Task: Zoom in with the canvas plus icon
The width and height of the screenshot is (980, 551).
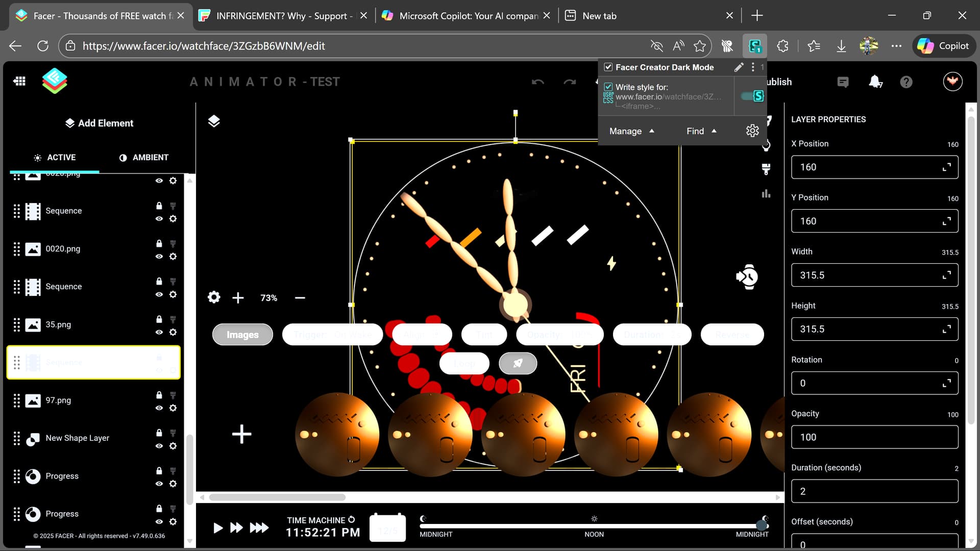Action: (238, 297)
